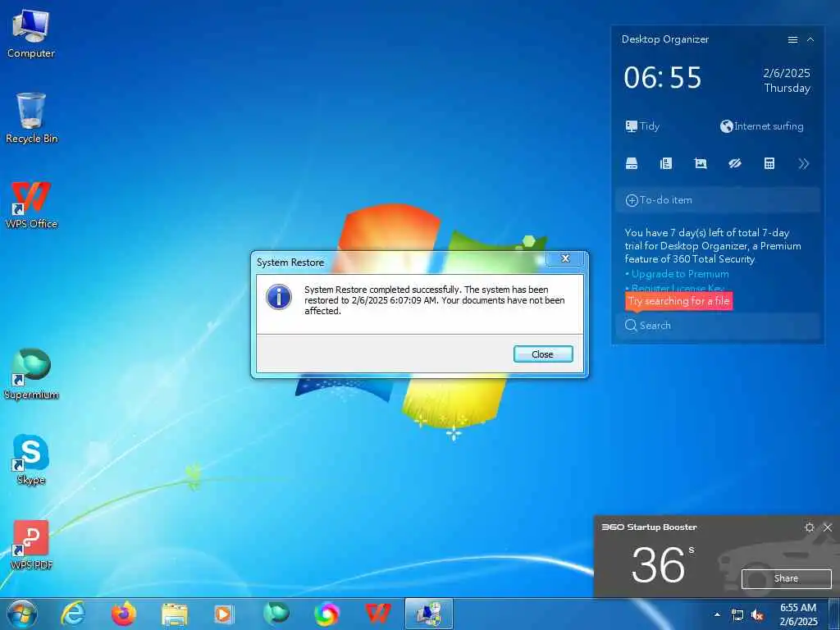
Task: Open the WPS PDF shortcut
Action: 31,545
